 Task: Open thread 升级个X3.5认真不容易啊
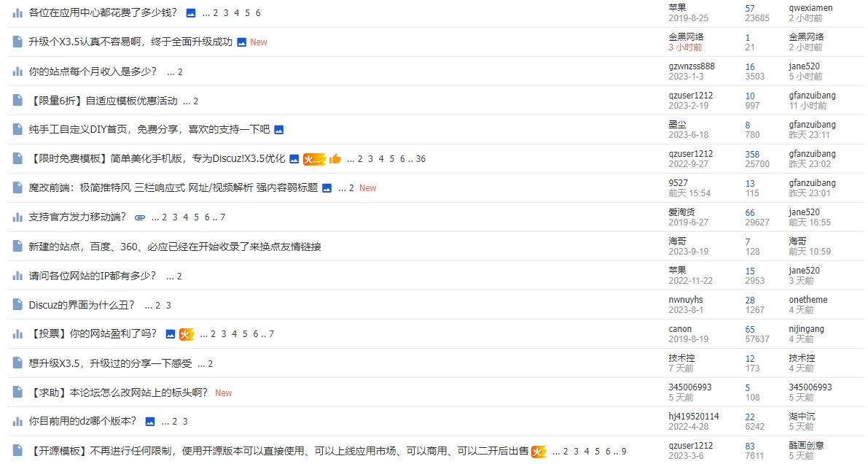(130, 42)
